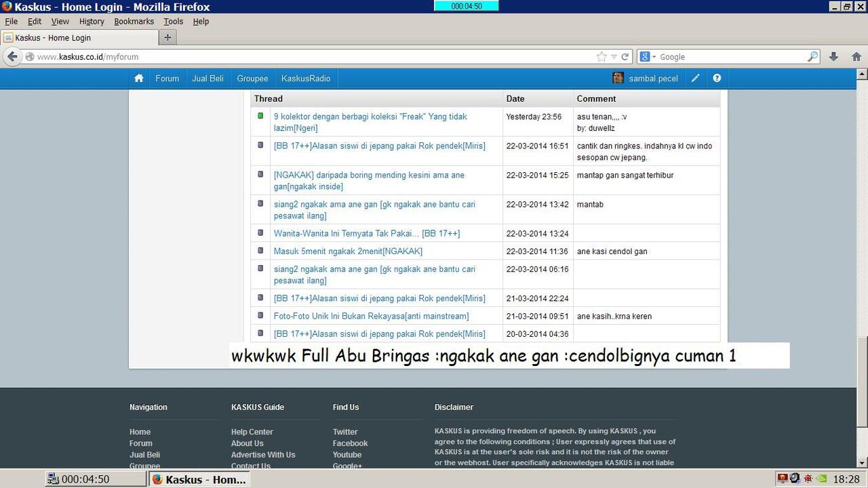Select the Kaskus - Home Login tab

(79, 38)
